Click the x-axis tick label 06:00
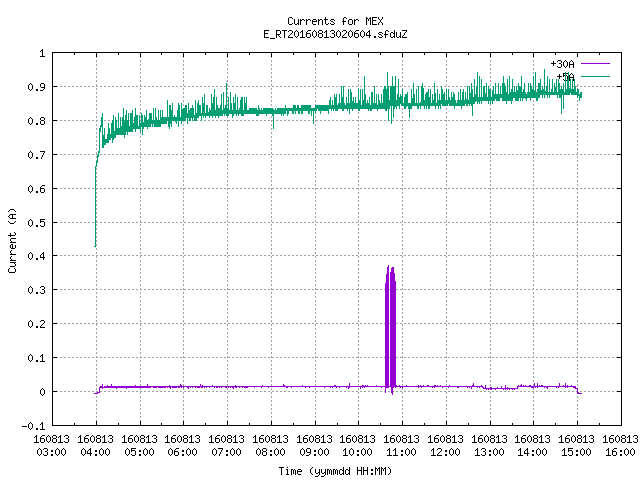Screen dimensions: 640x480 pyautogui.click(x=183, y=452)
